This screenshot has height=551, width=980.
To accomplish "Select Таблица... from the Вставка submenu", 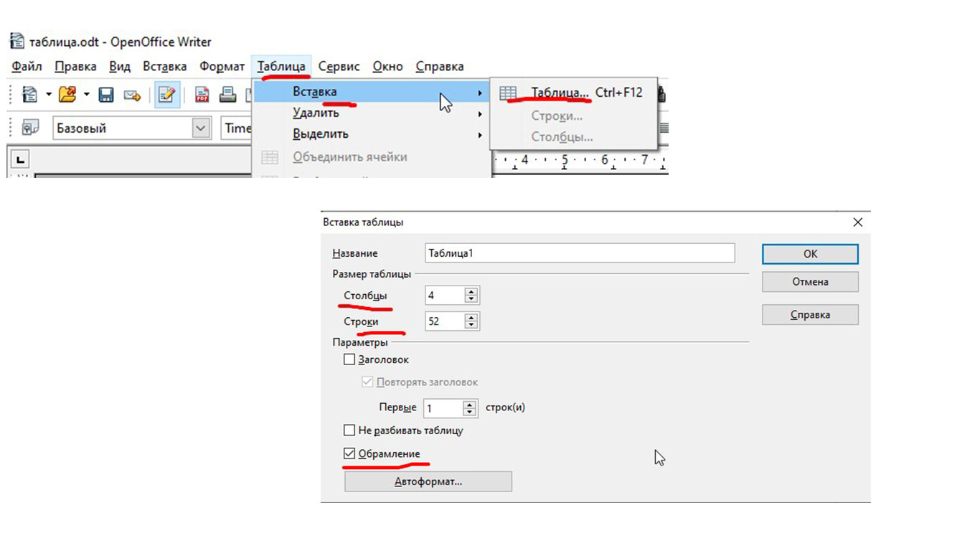I will 560,93.
